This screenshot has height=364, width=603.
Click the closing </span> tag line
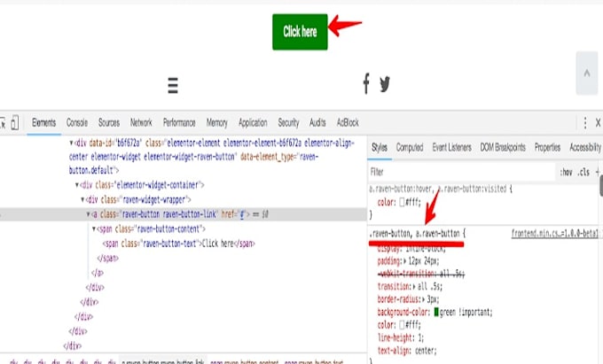point(108,259)
